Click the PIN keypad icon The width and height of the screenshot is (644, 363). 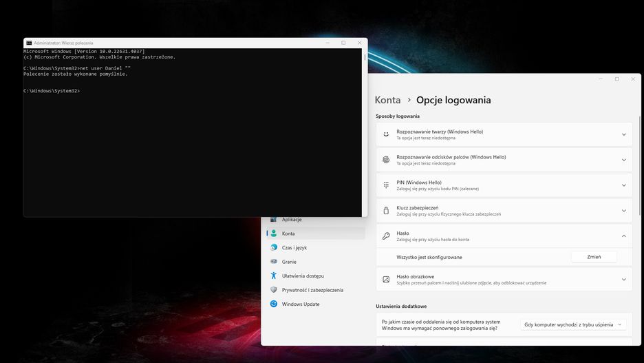(386, 185)
